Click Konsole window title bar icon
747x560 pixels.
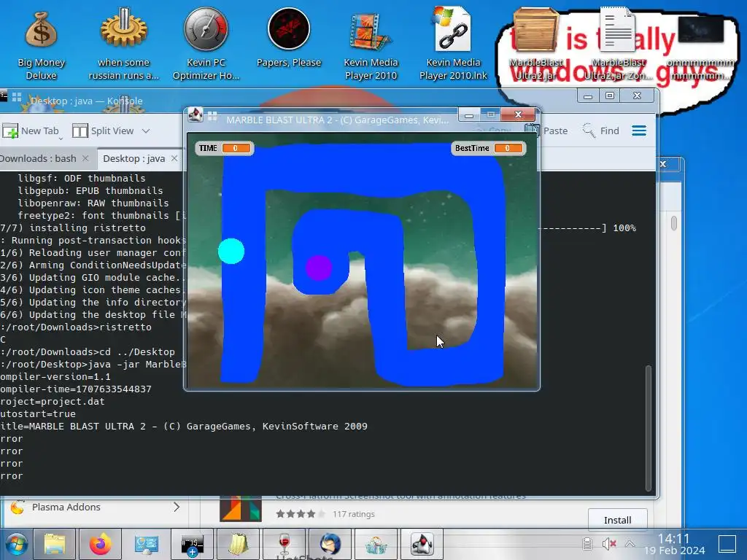pyautogui.click(x=4, y=97)
